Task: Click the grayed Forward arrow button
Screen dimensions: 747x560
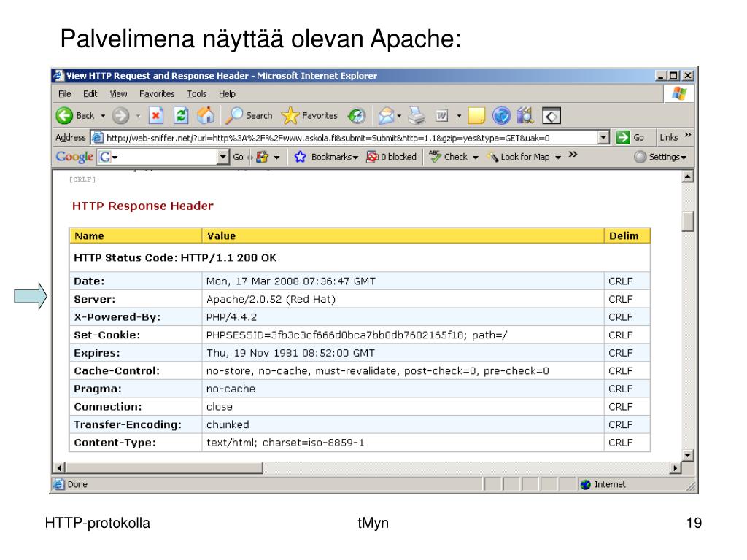Action: click(x=120, y=116)
